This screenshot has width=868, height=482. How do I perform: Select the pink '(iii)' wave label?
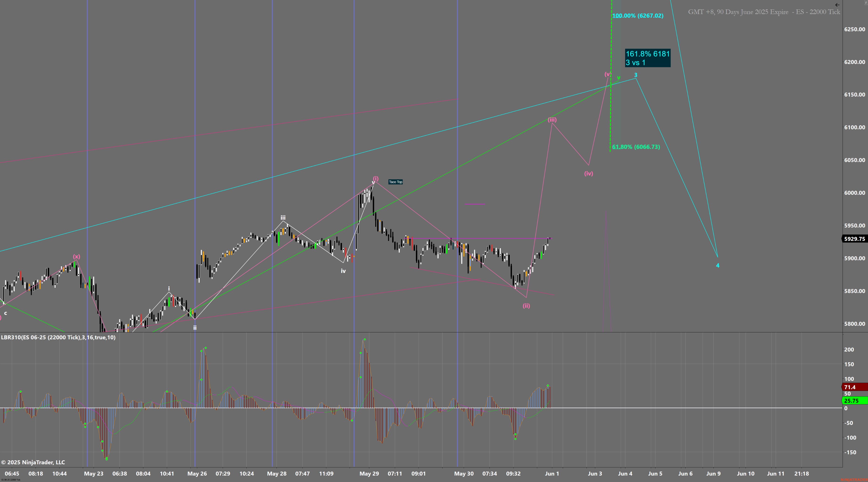(x=552, y=120)
